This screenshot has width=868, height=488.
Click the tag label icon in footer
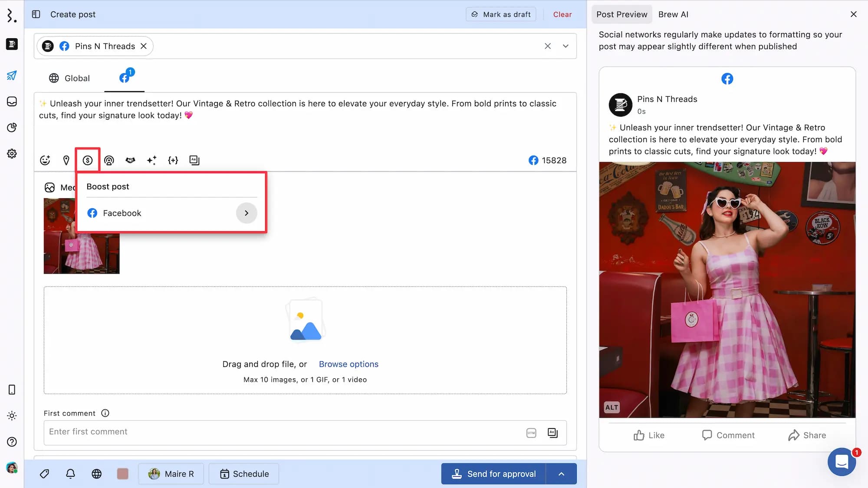click(x=44, y=474)
